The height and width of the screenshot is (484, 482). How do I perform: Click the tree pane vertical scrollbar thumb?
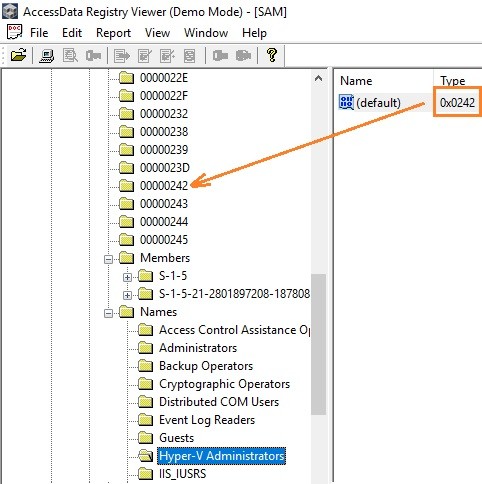318,344
